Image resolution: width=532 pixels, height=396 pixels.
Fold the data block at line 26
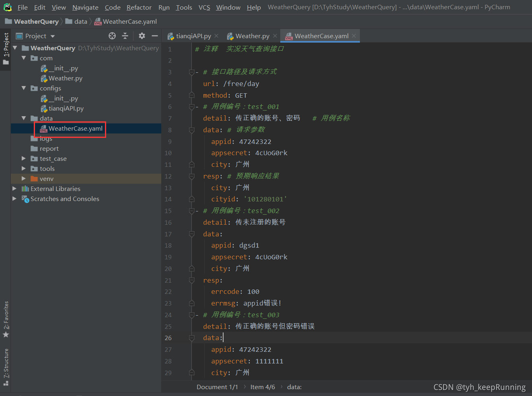[192, 338]
